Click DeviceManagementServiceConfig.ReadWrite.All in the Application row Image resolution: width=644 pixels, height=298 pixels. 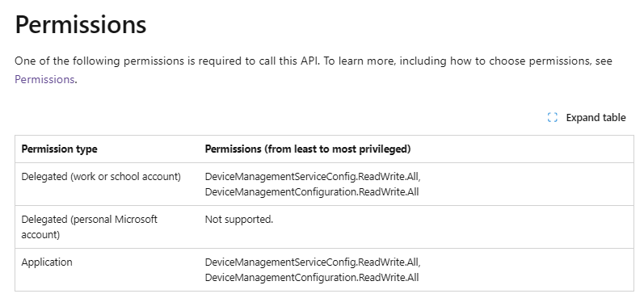313,262
